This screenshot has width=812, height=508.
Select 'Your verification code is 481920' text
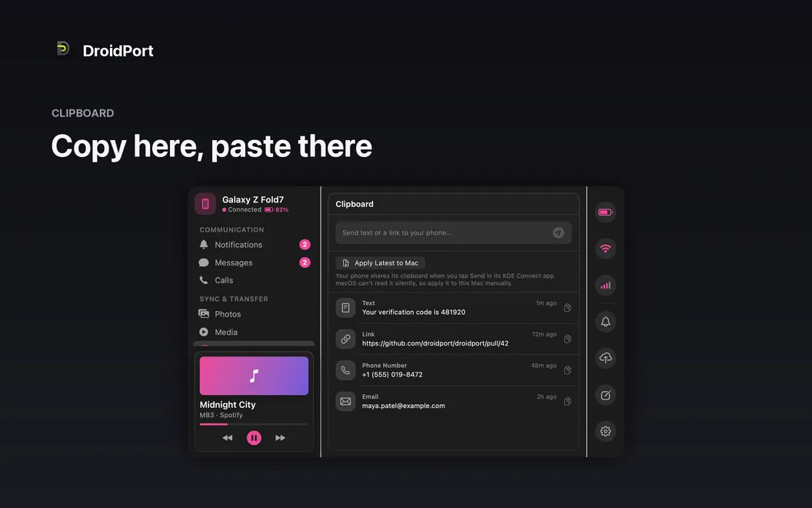click(414, 312)
